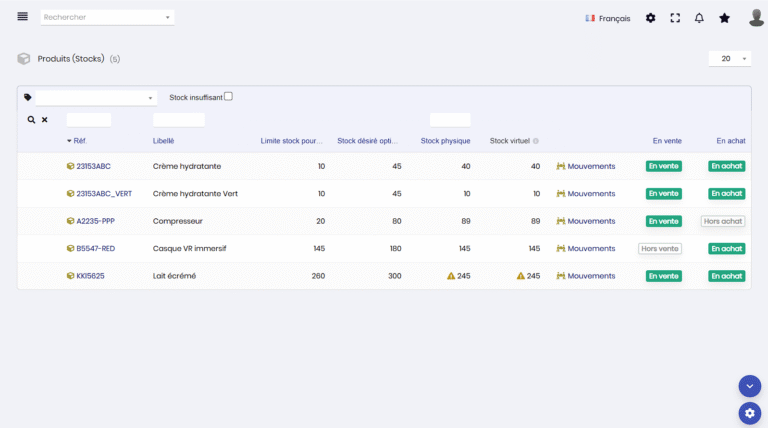768x428 pixels.
Task: Clear filters with the X icon
Action: (x=44, y=120)
